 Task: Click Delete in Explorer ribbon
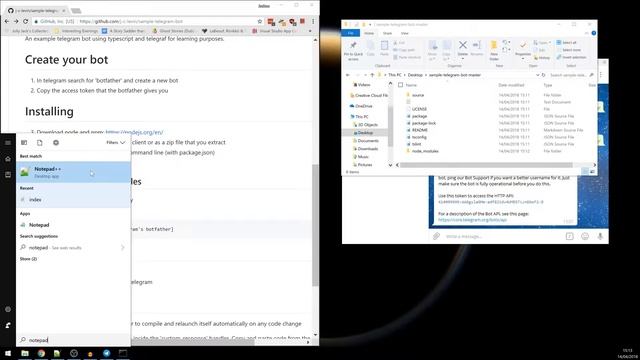pos(463,49)
